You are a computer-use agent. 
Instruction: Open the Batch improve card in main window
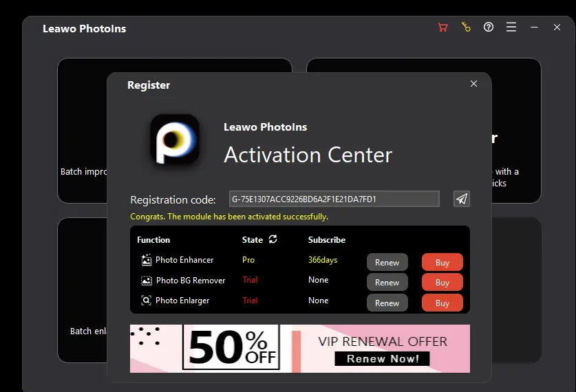tap(83, 130)
